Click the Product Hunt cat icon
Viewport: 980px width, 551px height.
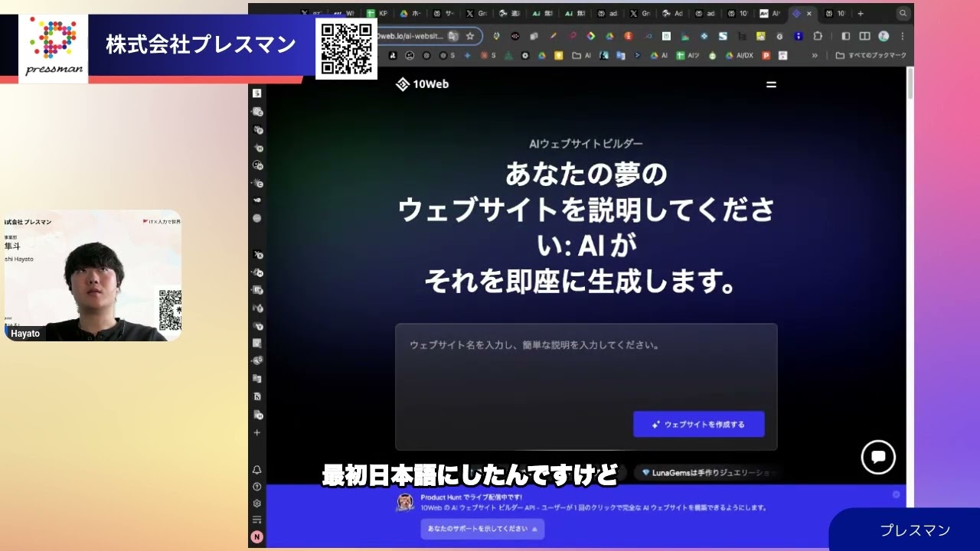pos(406,502)
